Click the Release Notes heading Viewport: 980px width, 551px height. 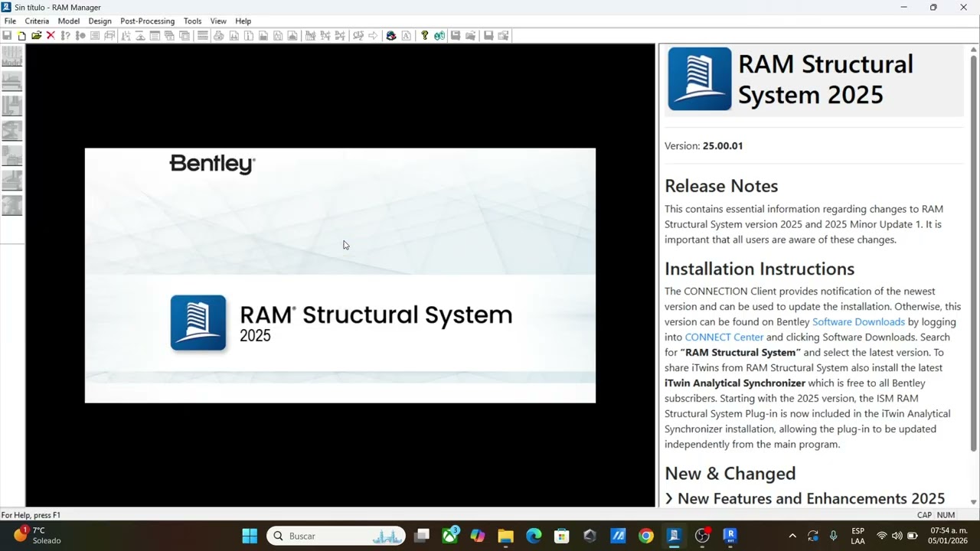coord(721,186)
